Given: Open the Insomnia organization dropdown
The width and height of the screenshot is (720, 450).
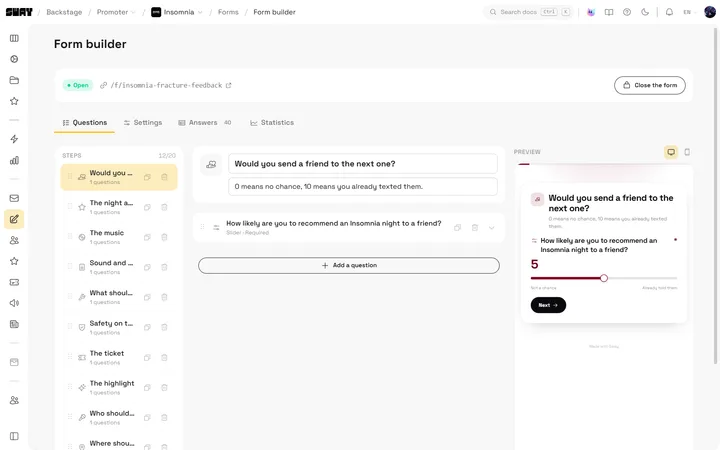Looking at the screenshot, I should 177,12.
